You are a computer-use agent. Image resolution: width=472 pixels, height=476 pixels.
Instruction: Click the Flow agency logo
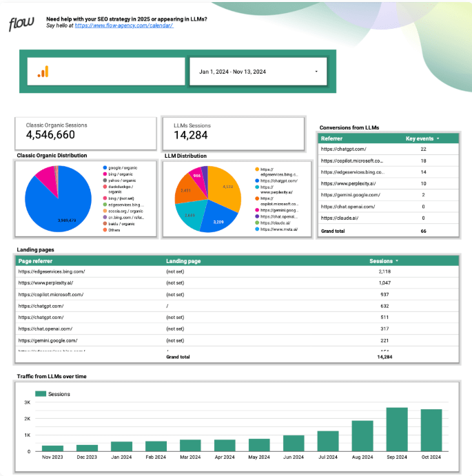coord(21,24)
